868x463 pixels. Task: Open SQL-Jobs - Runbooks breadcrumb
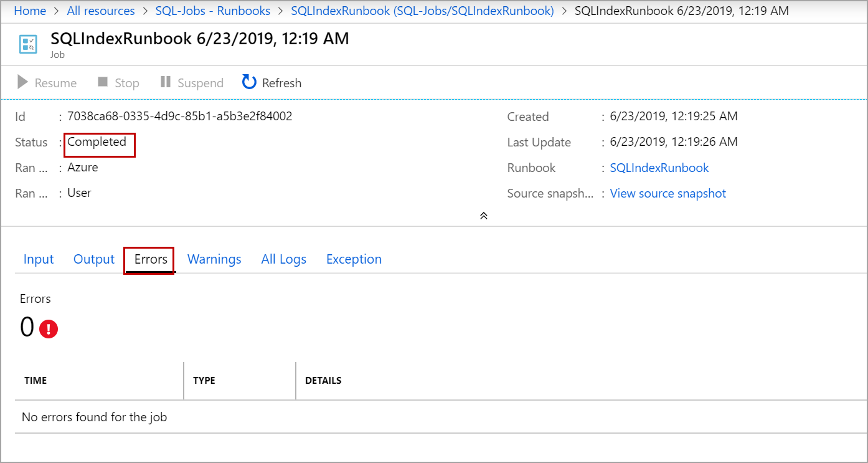pyautogui.click(x=213, y=11)
